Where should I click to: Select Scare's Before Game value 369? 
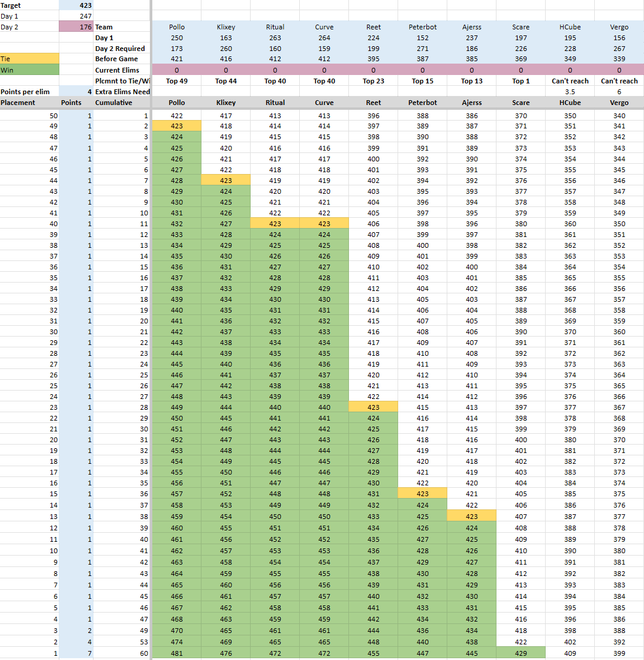(520, 59)
